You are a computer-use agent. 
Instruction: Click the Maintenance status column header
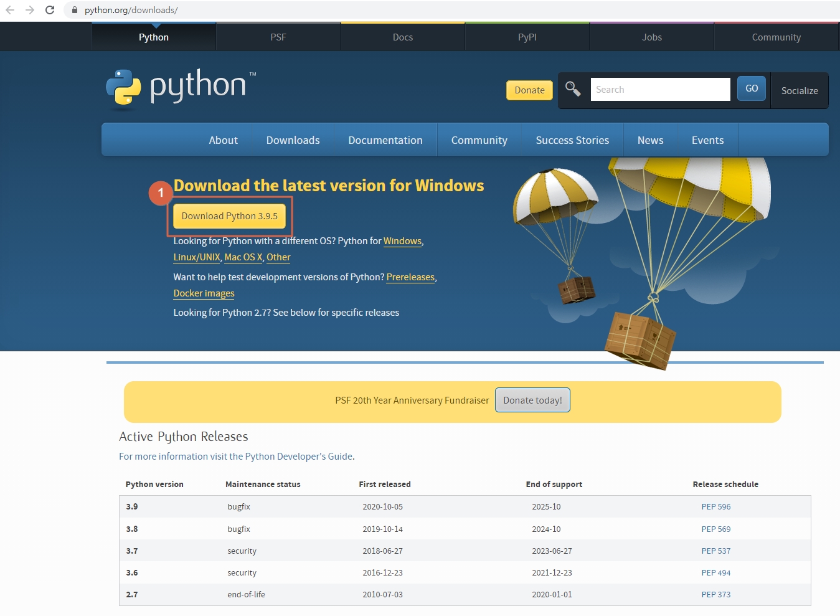click(263, 485)
